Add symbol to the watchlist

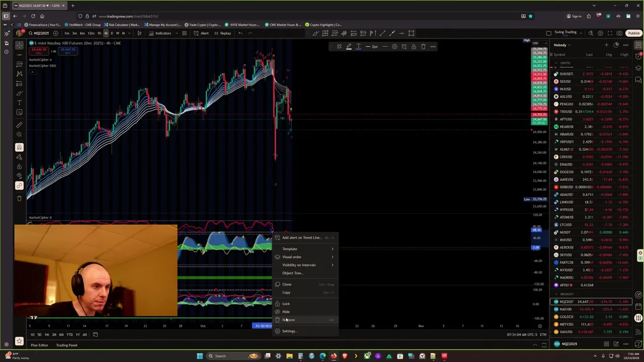point(606,45)
